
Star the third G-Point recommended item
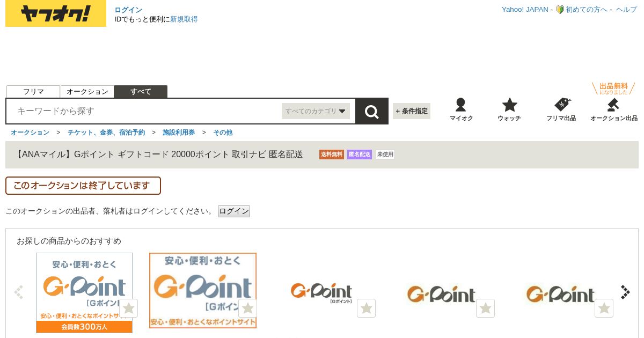(x=367, y=308)
